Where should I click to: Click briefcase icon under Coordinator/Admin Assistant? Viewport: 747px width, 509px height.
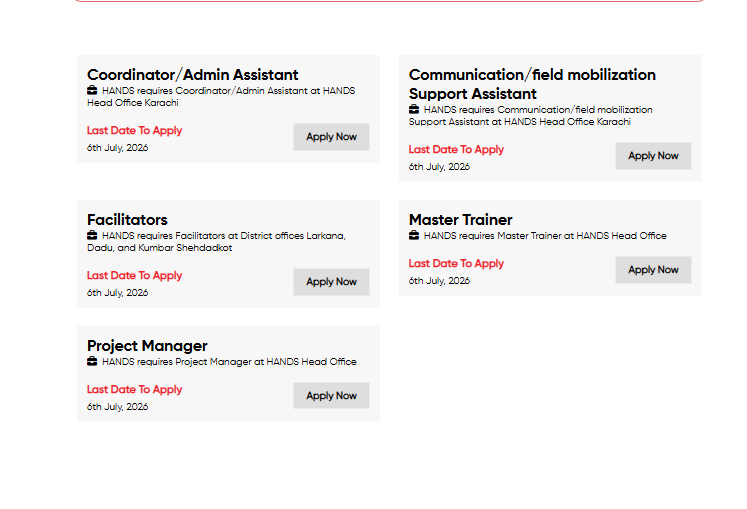pyautogui.click(x=92, y=90)
